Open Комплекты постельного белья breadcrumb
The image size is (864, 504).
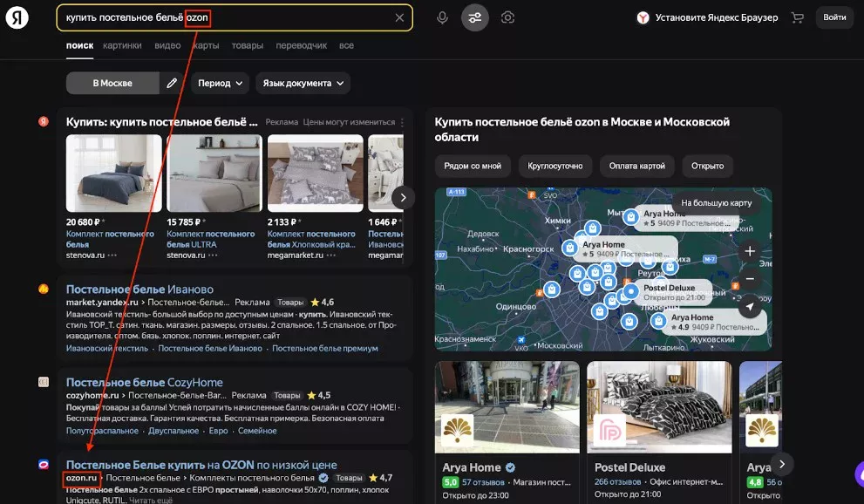[x=252, y=478]
